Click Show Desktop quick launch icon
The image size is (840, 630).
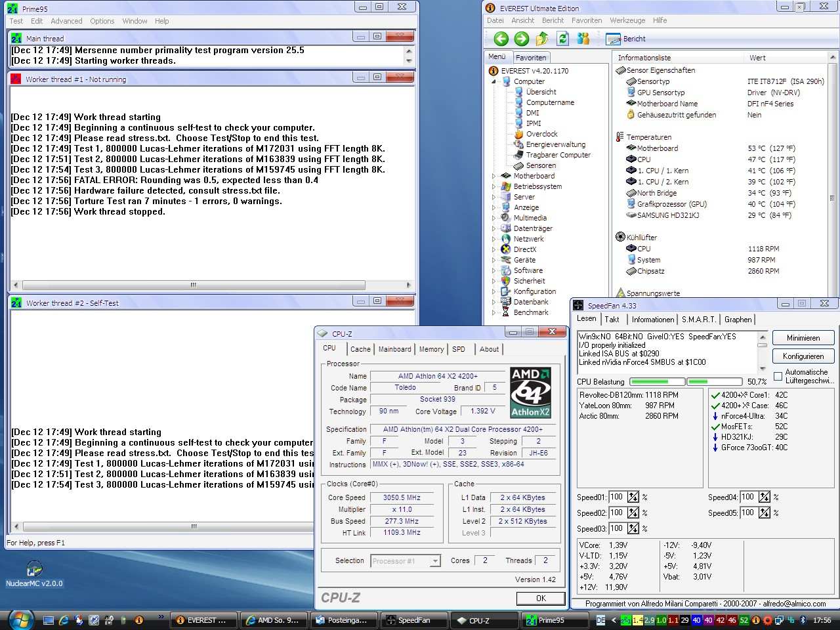(x=49, y=619)
